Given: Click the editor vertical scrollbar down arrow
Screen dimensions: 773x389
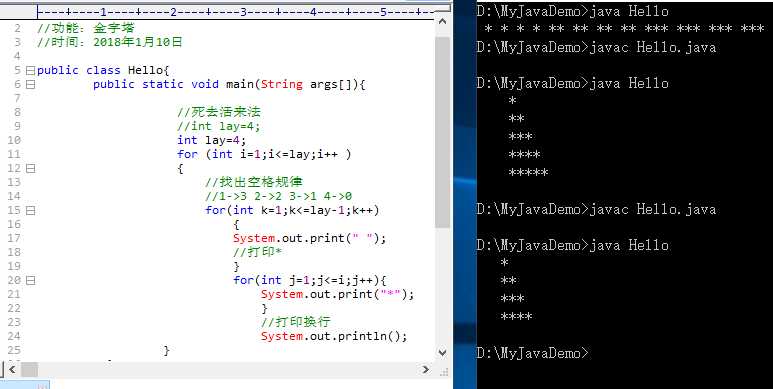Looking at the screenshot, I should click(442, 353).
